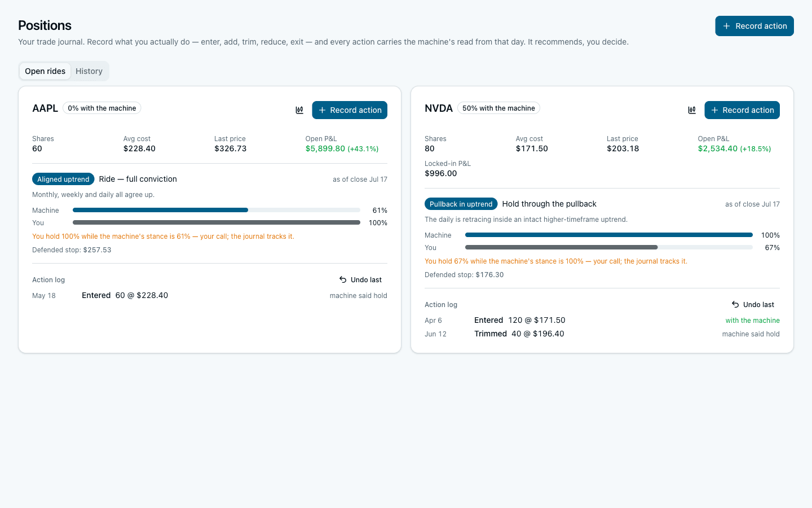Open the AAPL candlestick chart icon

[x=299, y=110]
